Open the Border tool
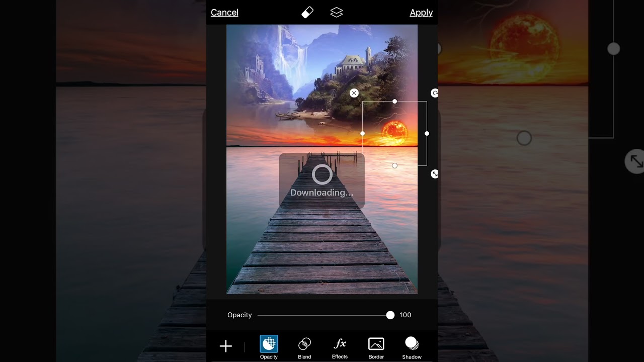 pos(376,348)
